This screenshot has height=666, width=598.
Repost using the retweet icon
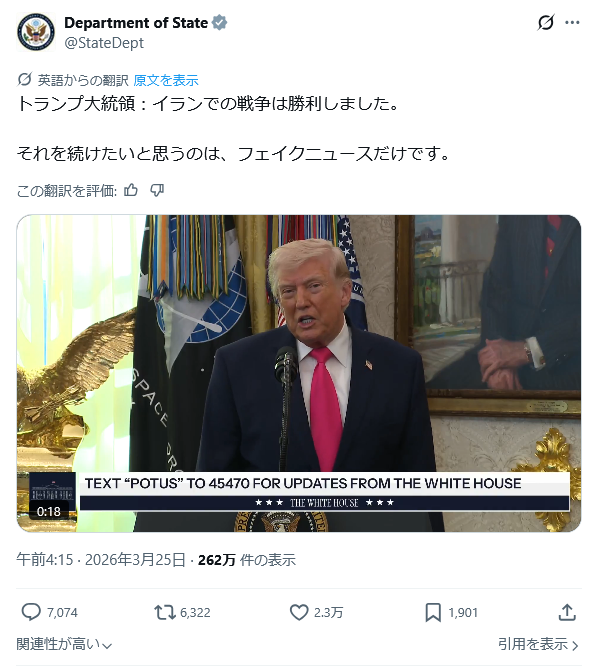click(165, 612)
